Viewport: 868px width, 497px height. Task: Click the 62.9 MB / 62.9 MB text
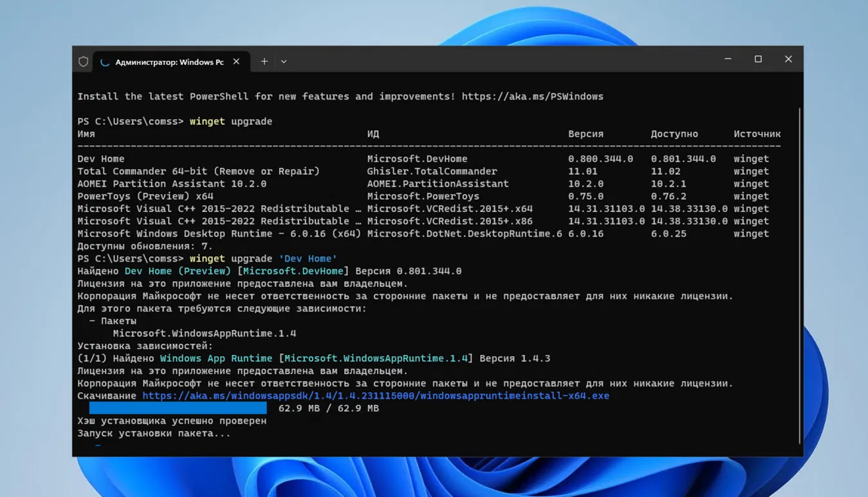point(329,408)
